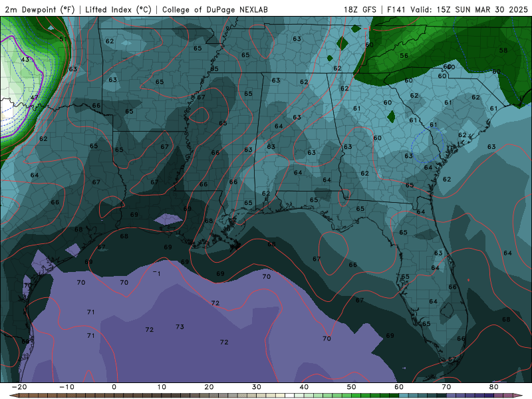The height and width of the screenshot is (399, 532).
Task: Click the "18Z GFS" model run label
Action: [x=360, y=10]
